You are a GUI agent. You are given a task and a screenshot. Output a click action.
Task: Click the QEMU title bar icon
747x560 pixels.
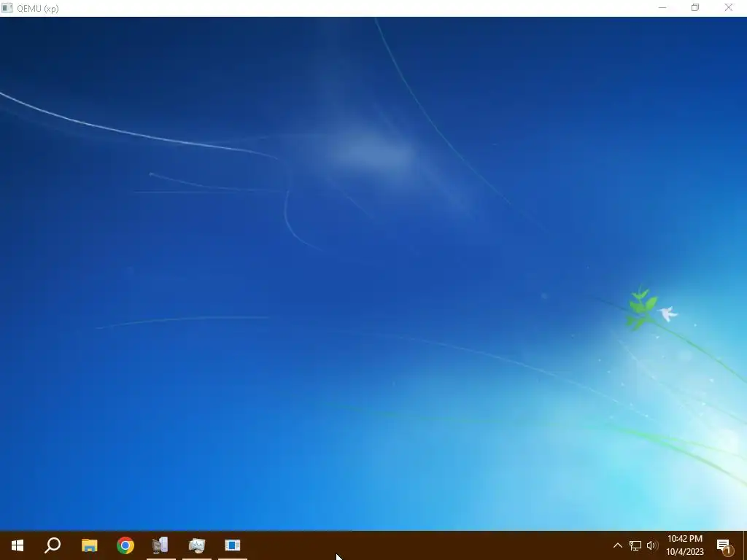point(7,7)
